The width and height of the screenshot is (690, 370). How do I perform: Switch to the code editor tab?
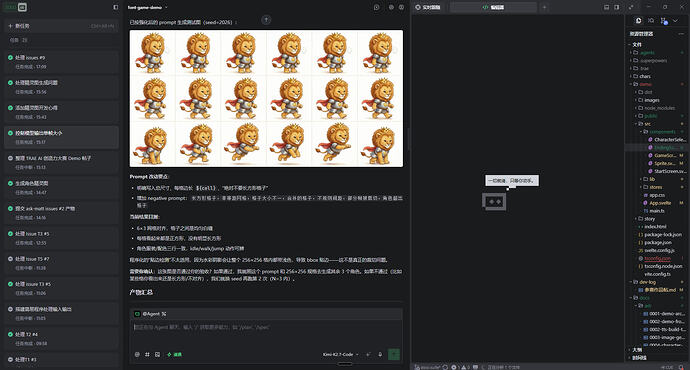[x=493, y=7]
